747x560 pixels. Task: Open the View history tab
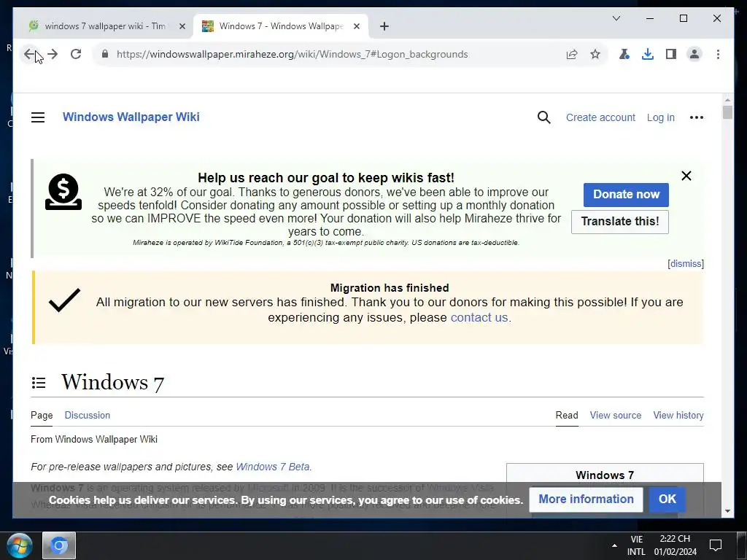pyautogui.click(x=678, y=415)
